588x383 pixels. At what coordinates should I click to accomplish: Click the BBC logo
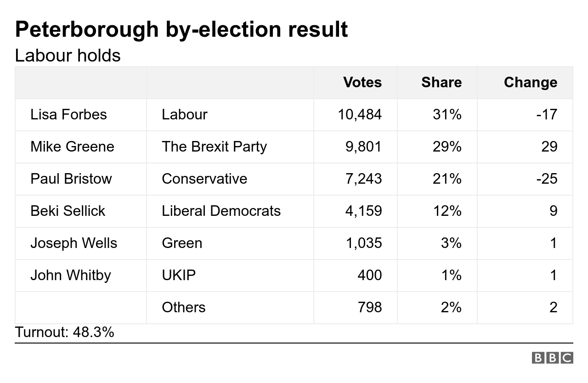[x=552, y=358]
